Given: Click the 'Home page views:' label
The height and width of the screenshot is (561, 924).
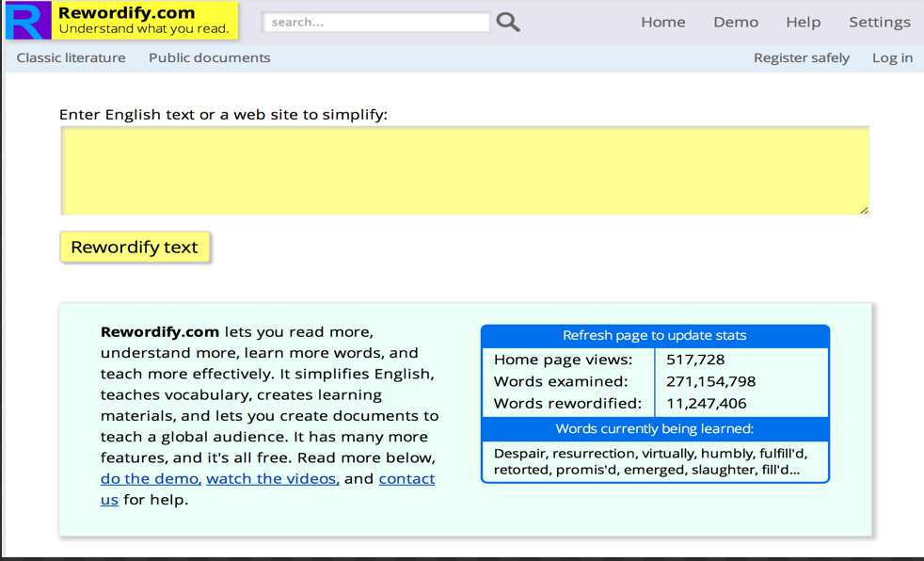Looking at the screenshot, I should 563,360.
